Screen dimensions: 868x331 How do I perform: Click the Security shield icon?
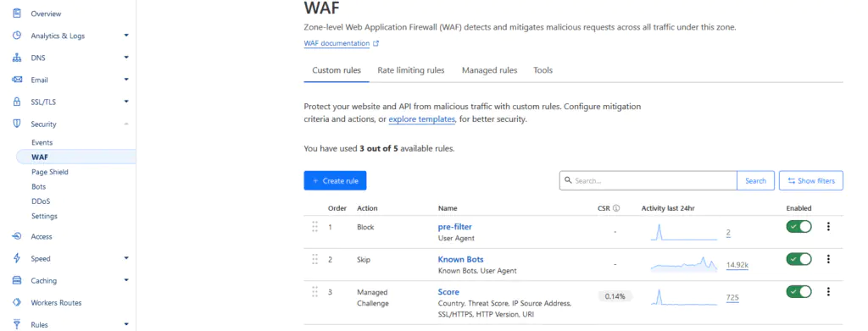tap(17, 124)
